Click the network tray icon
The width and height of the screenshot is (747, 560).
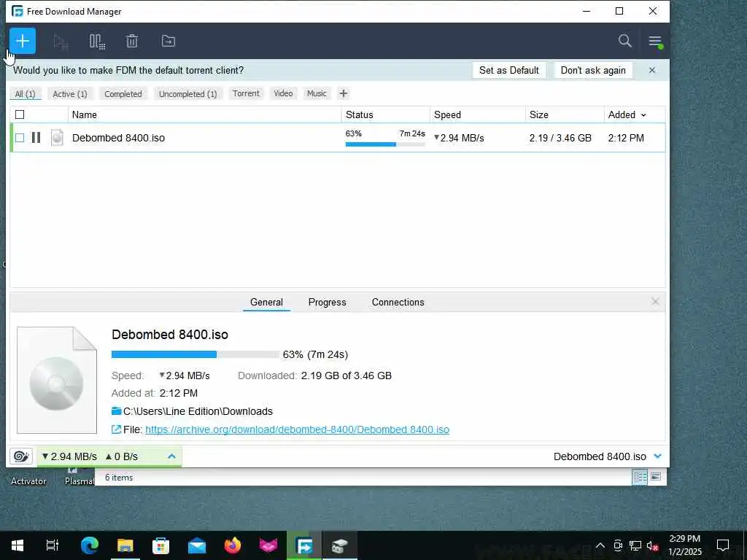pos(635,545)
